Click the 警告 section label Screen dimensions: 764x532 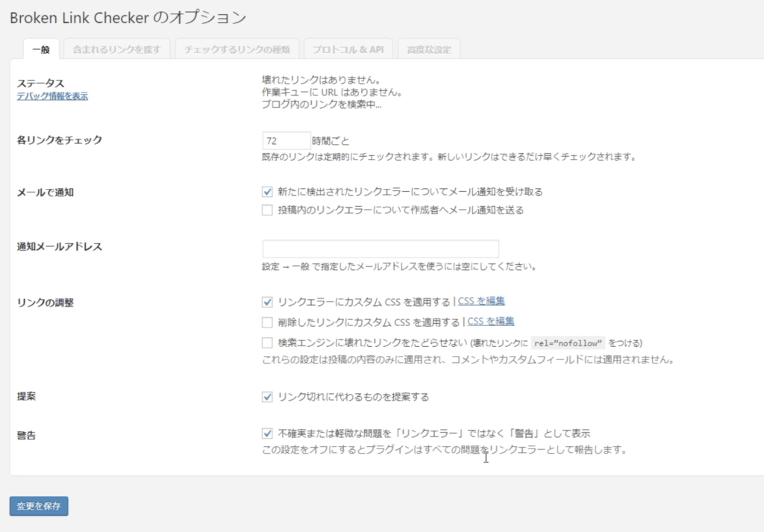[26, 435]
